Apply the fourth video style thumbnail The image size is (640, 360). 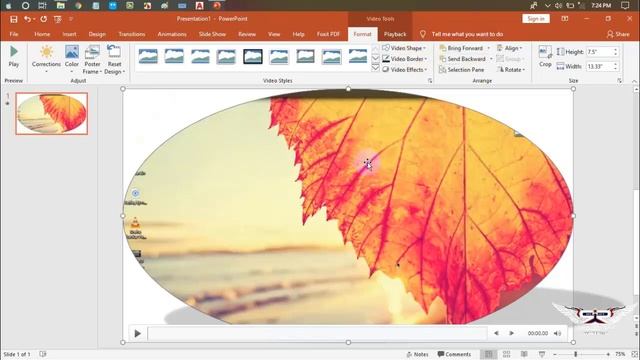click(227, 56)
